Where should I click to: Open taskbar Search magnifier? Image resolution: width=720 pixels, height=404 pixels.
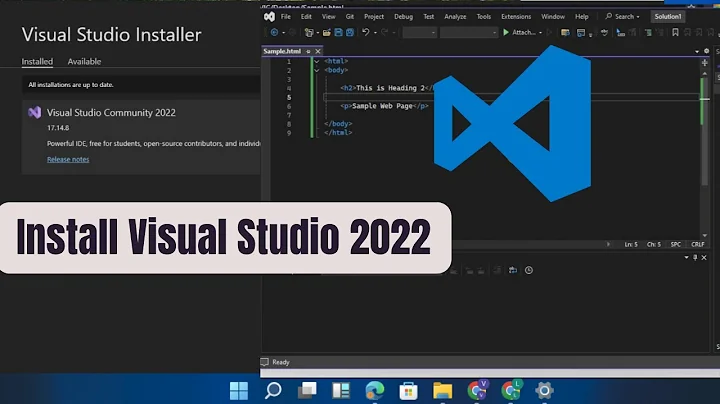point(273,391)
